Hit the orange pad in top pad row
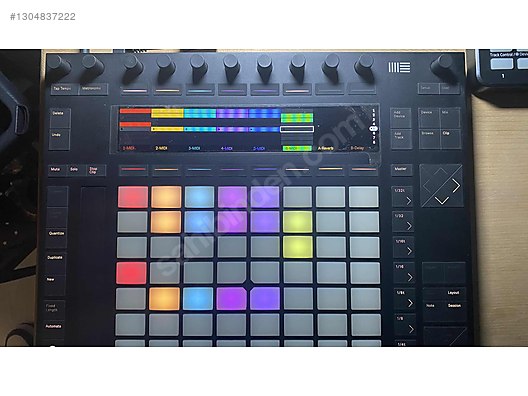Viewport: 528px width, 396px height. click(x=166, y=197)
